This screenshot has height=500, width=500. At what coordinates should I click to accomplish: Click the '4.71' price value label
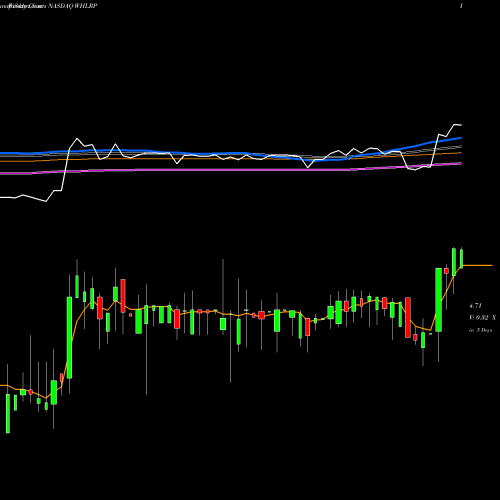coord(475,305)
